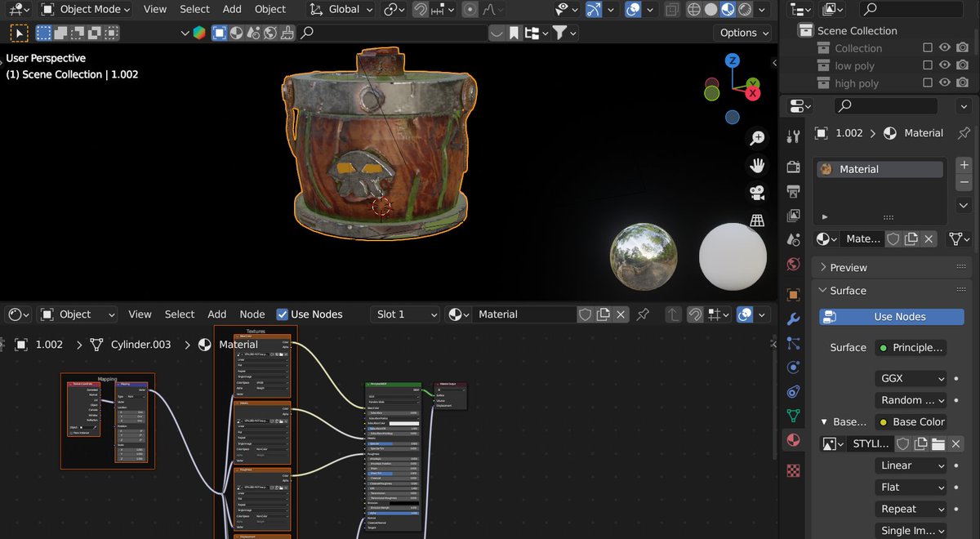The width and height of the screenshot is (980, 539).
Task: Switch to solid viewport shading
Action: [710, 10]
